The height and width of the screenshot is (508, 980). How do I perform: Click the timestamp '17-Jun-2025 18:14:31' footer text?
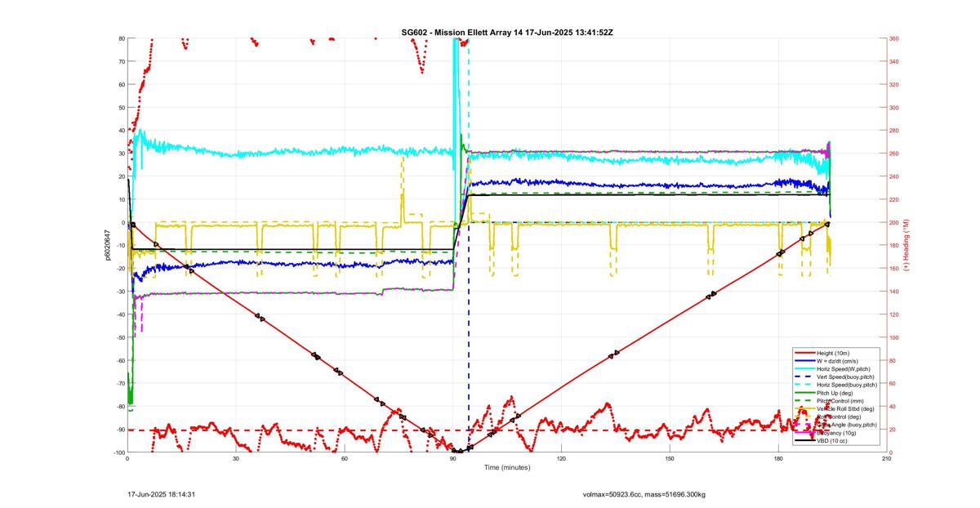(161, 494)
